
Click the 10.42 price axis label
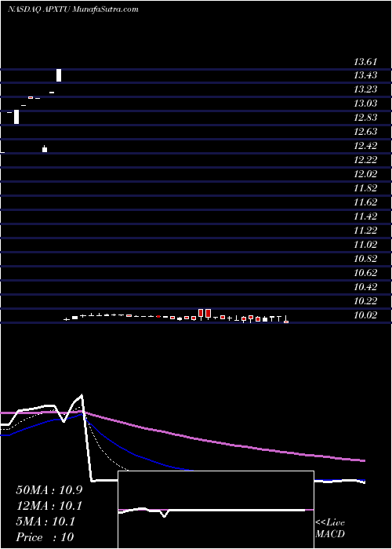coord(365,287)
